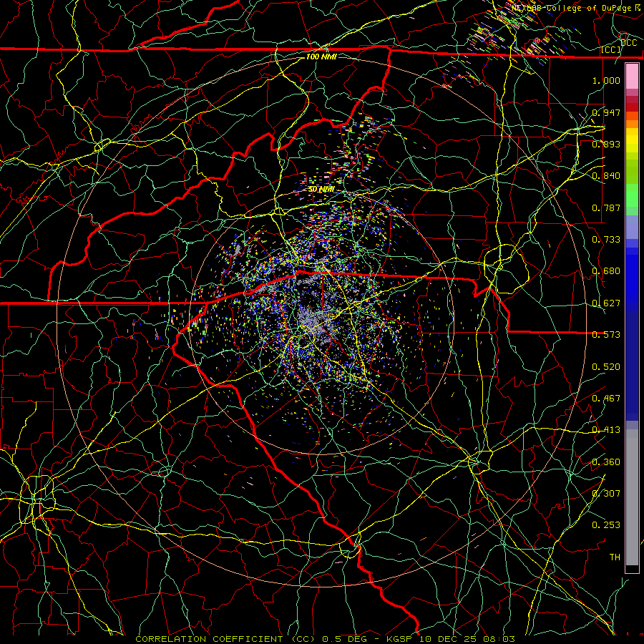Image resolution: width=644 pixels, height=644 pixels.
Task: Click the CORRELATION COEFFICIENT (CC) caption text
Action: (225, 639)
